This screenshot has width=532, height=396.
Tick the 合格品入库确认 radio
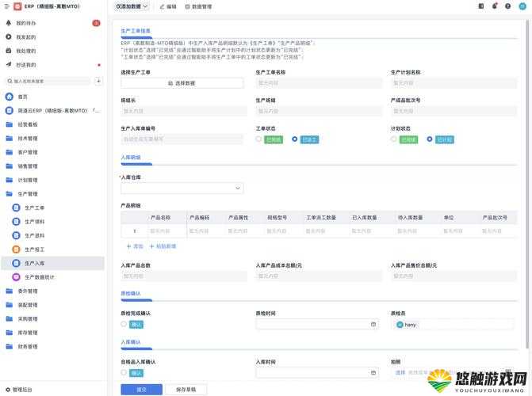coord(124,372)
